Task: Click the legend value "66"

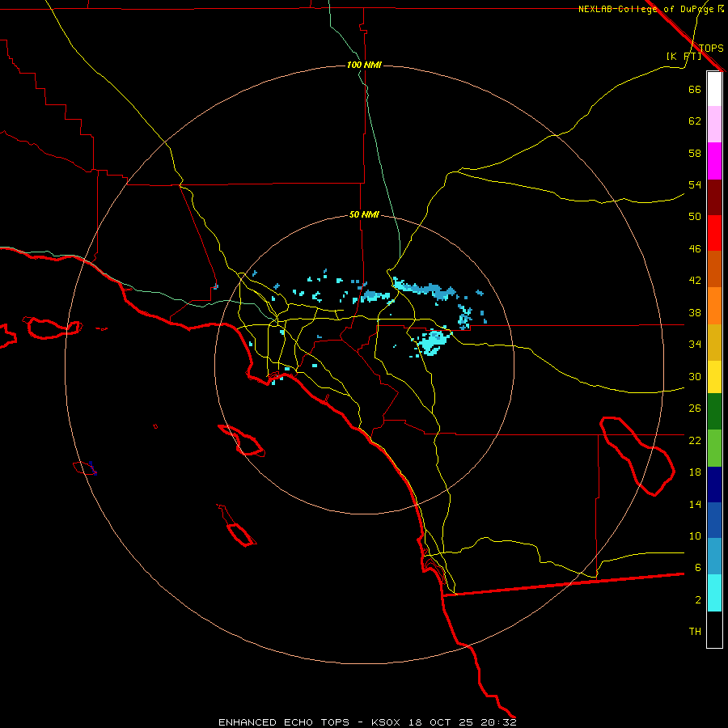Action: pyautogui.click(x=695, y=89)
